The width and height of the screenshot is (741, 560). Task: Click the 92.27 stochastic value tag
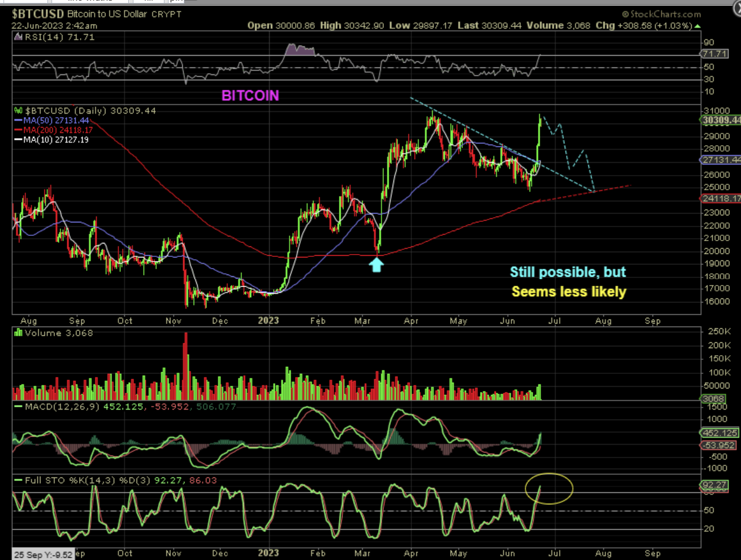(x=714, y=485)
